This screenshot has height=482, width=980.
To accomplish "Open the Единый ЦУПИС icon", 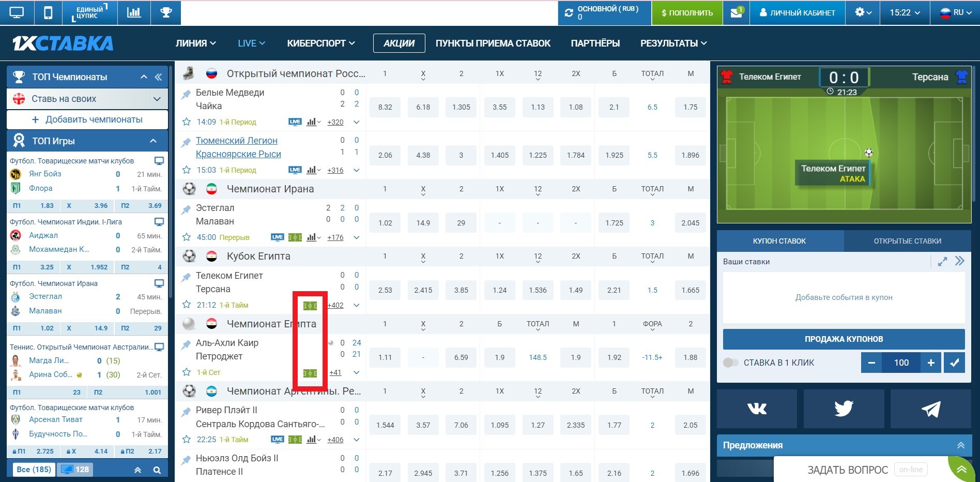I will 89,12.
